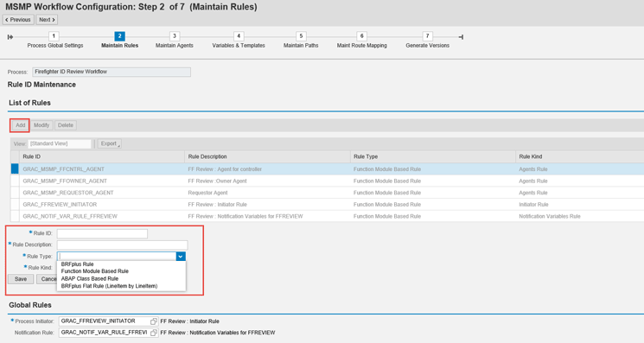This screenshot has height=343, width=644.
Task: Open value help for Notification Rule field
Action: 154,333
